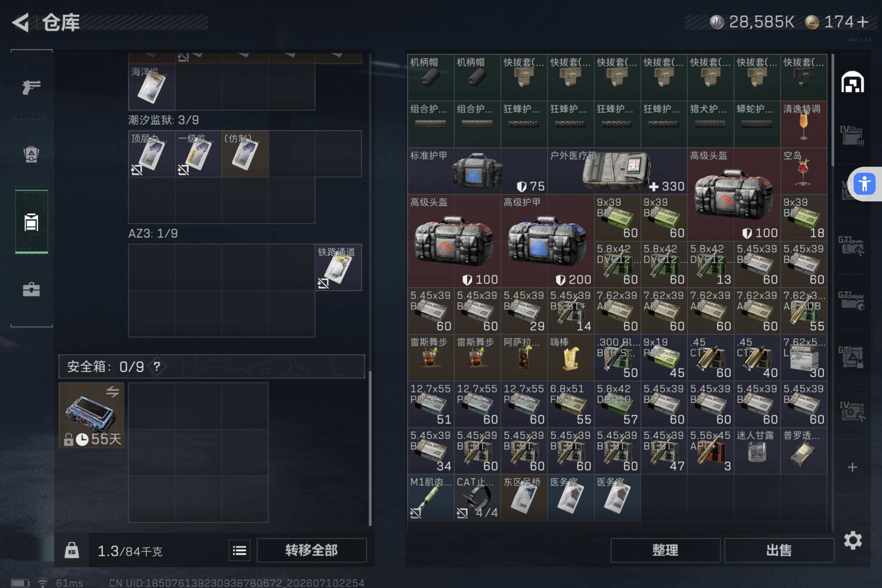The width and height of the screenshot is (882, 588).
Task: Select the 顶层办 keycard in 潮汐监狱
Action: pos(152,154)
